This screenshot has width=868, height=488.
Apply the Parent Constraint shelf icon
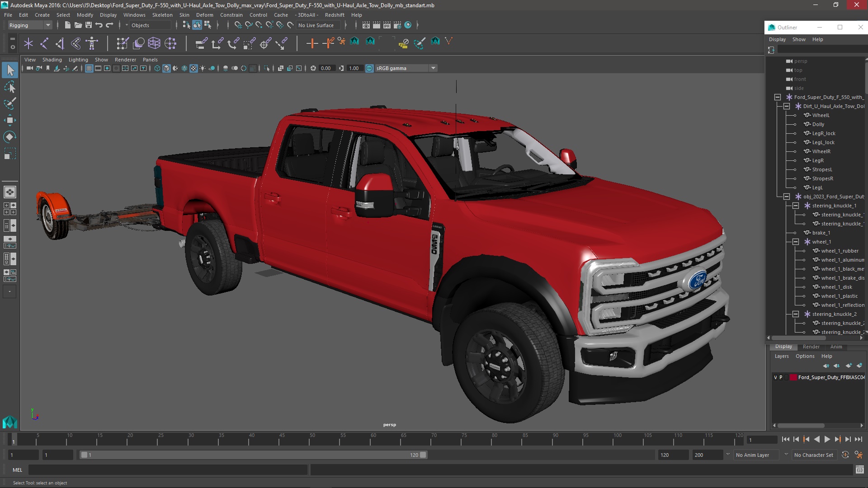tap(201, 43)
